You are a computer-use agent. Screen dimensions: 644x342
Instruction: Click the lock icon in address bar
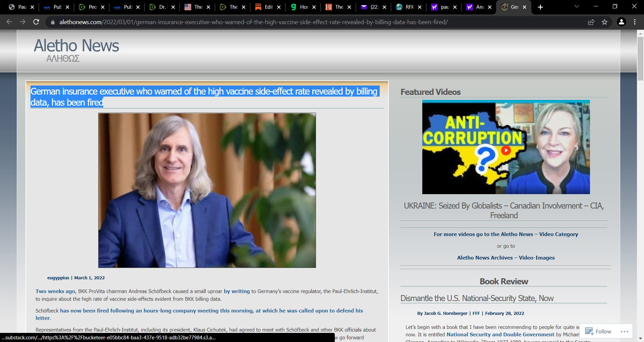coord(53,22)
